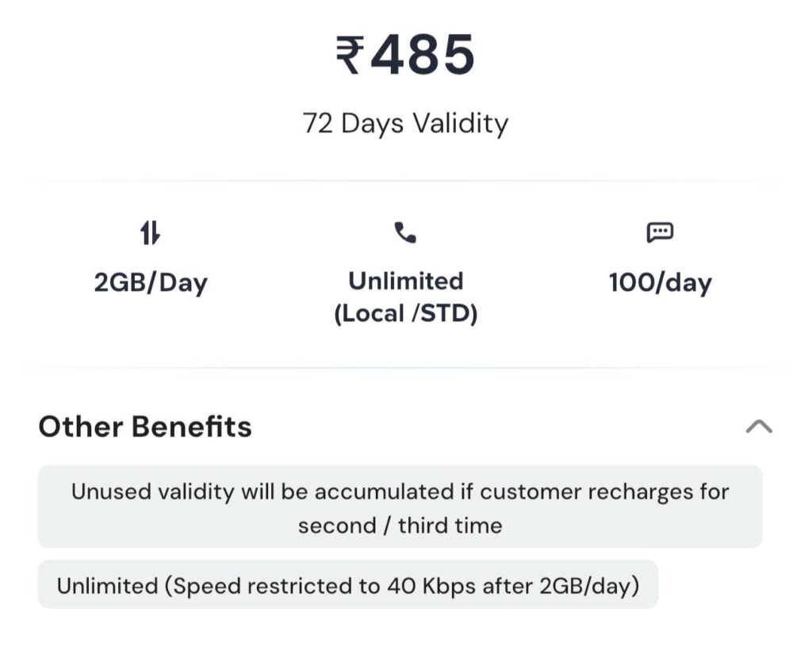Tap the divider line above Other Benefits
The height and width of the screenshot is (655, 812).
[405, 368]
